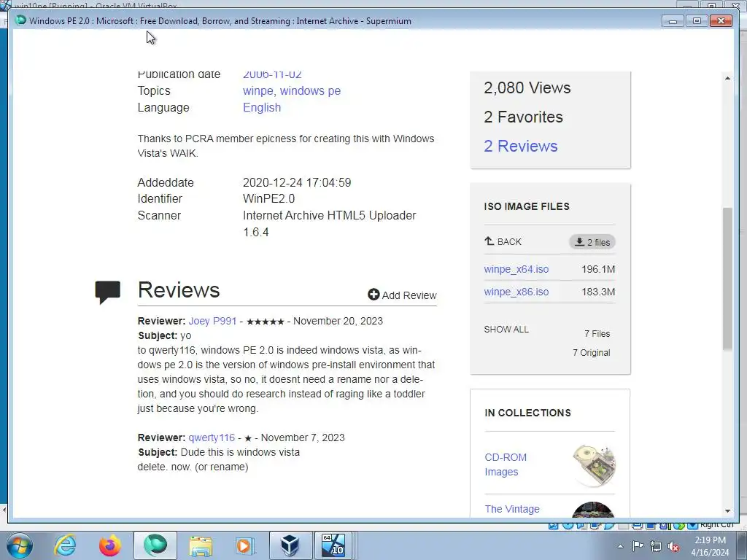Viewport: 747px width, 560px height.
Task: Open the windows pe topic link
Action: pyautogui.click(x=310, y=90)
